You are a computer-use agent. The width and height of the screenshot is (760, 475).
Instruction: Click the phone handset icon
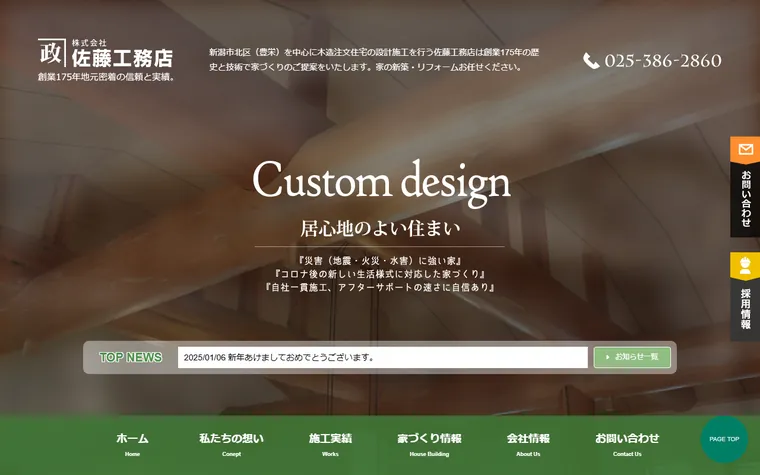(591, 61)
